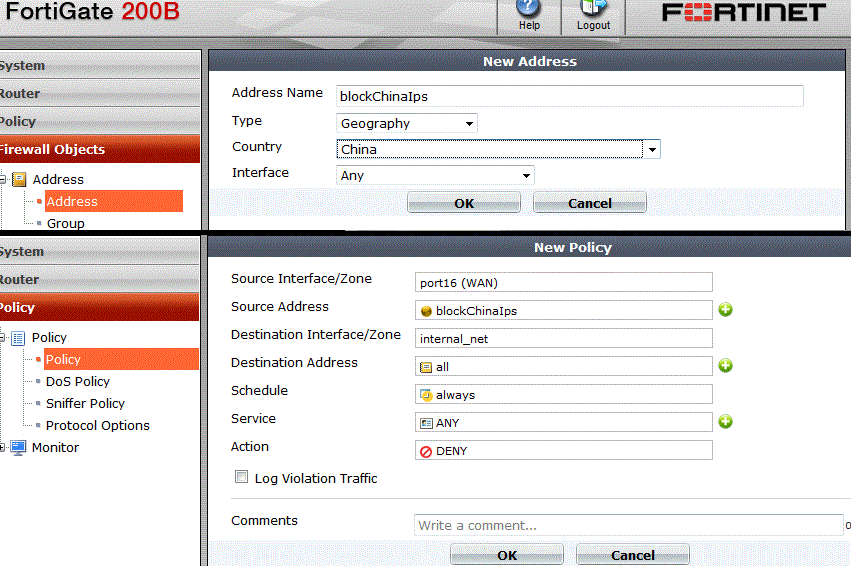Enable Log Violation Traffic checkbox
This screenshot has width=851, height=566.
[x=242, y=477]
